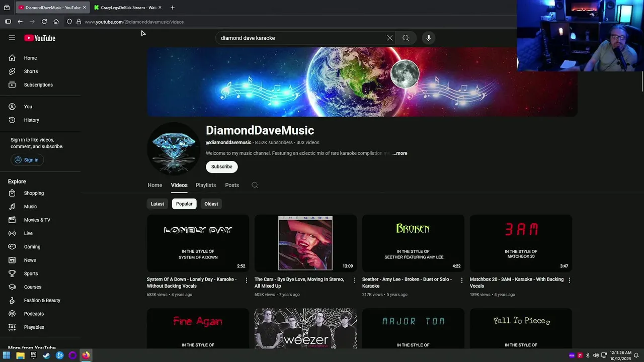Click the Lonely Day video thumbnail

[198, 243]
